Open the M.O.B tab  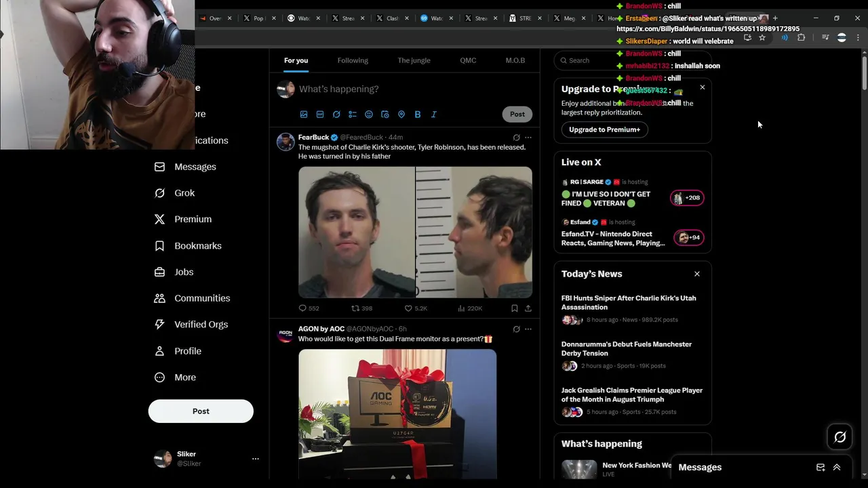[515, 60]
